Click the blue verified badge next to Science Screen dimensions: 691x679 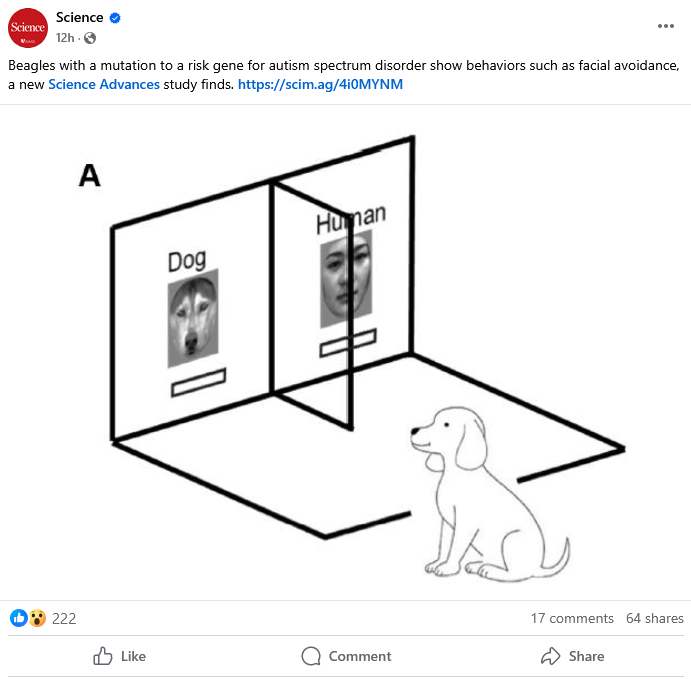[x=115, y=18]
